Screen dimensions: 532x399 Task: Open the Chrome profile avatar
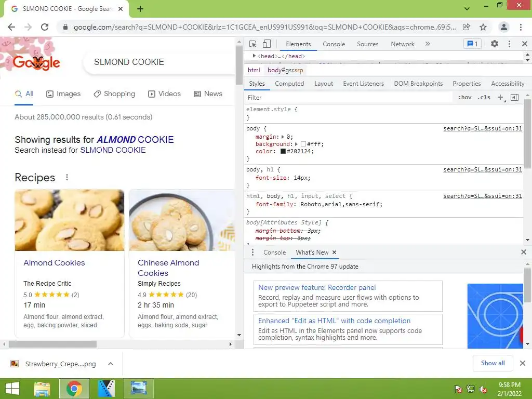coord(504,27)
